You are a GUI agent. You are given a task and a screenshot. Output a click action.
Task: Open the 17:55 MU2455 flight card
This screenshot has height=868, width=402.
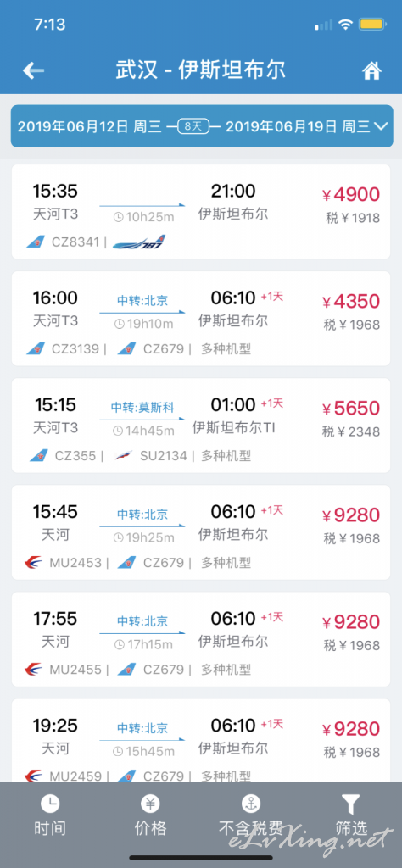[x=201, y=639]
